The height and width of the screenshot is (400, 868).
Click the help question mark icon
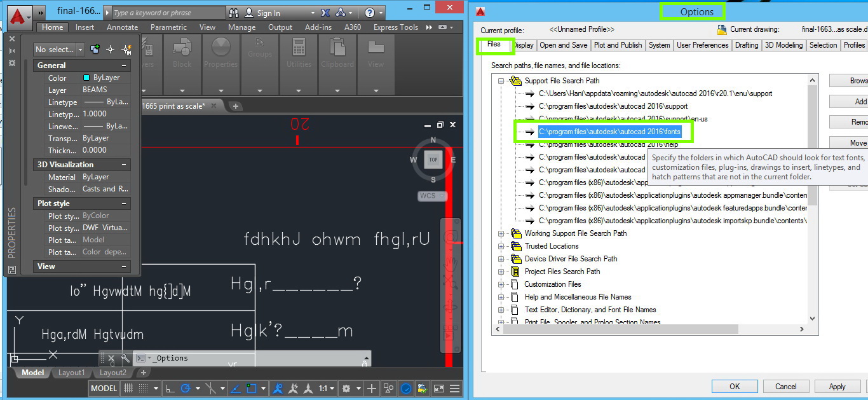[x=370, y=13]
